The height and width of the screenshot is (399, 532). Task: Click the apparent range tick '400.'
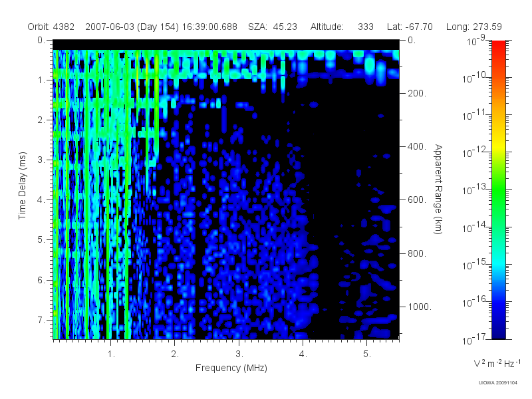click(417, 146)
